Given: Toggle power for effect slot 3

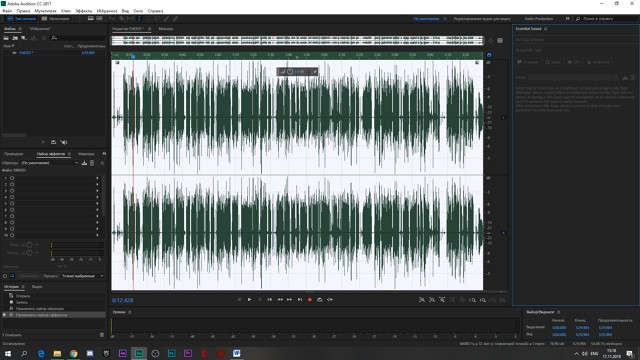Looking at the screenshot, I should coord(12,191).
